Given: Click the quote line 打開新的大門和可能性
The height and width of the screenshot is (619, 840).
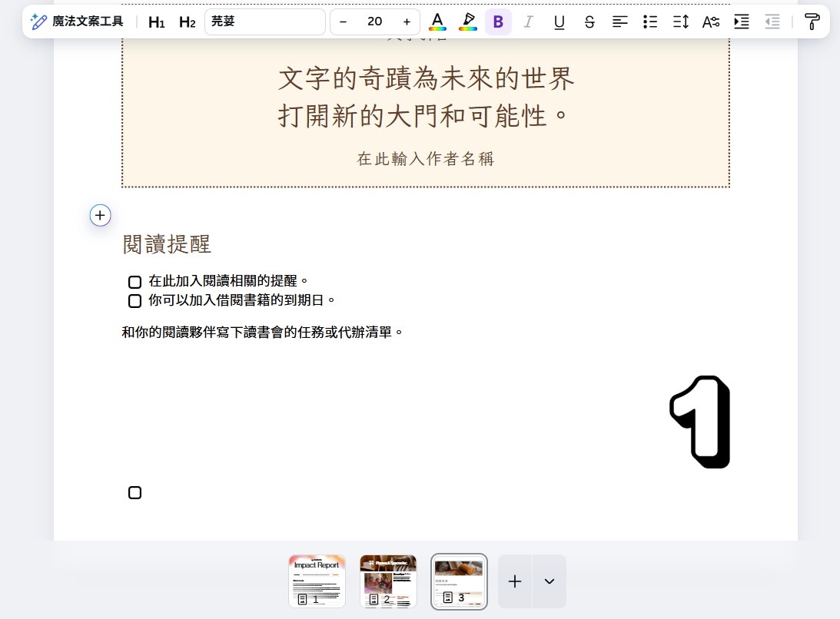Looking at the screenshot, I should [422, 116].
